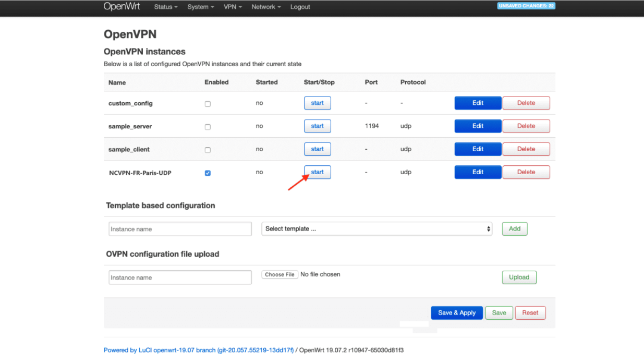Viewport: 644px width, 362px height.
Task: Start the custom_config instance
Action: tap(318, 103)
